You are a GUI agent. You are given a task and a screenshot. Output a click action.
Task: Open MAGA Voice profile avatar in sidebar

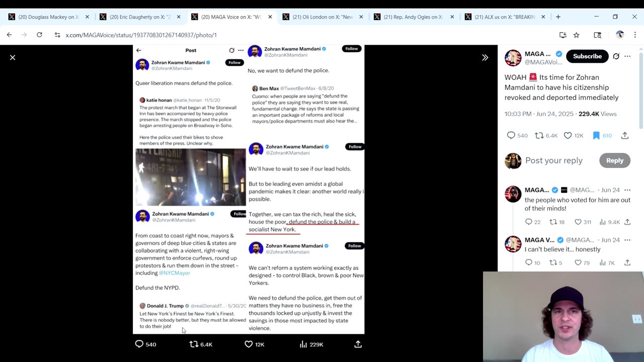point(513,58)
